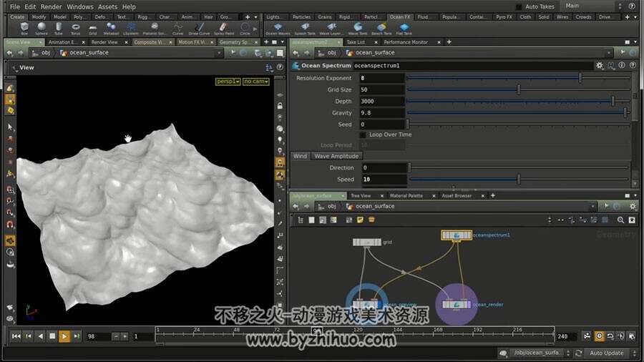Select the Metaball shelf tool
644x362 pixels.
tap(111, 29)
